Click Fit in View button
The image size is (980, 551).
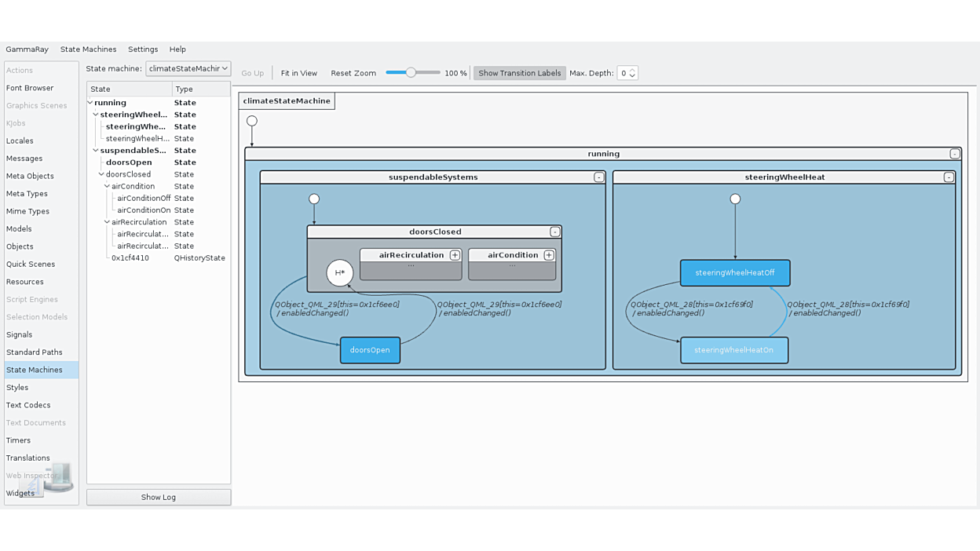(x=298, y=73)
